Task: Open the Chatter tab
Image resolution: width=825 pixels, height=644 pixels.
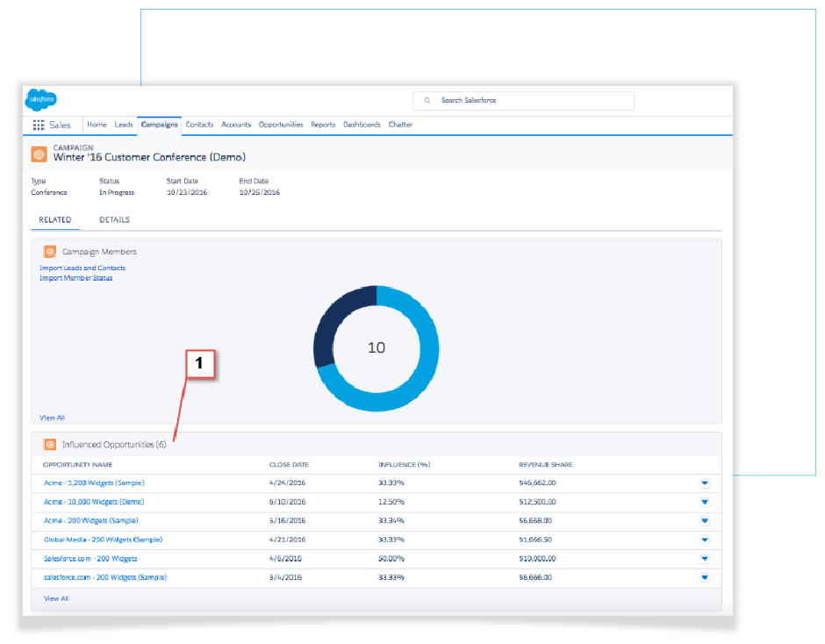Action: (400, 125)
